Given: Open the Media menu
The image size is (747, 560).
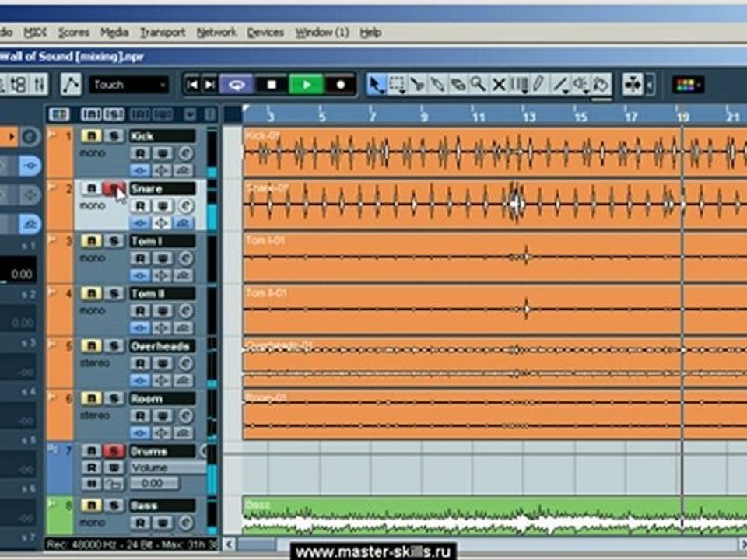Looking at the screenshot, I should [114, 33].
